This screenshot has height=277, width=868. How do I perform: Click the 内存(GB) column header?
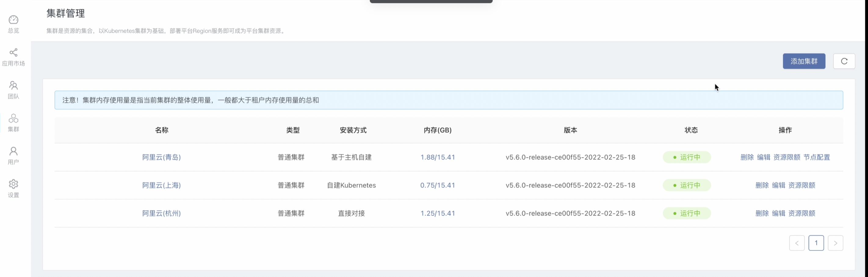pyautogui.click(x=438, y=130)
